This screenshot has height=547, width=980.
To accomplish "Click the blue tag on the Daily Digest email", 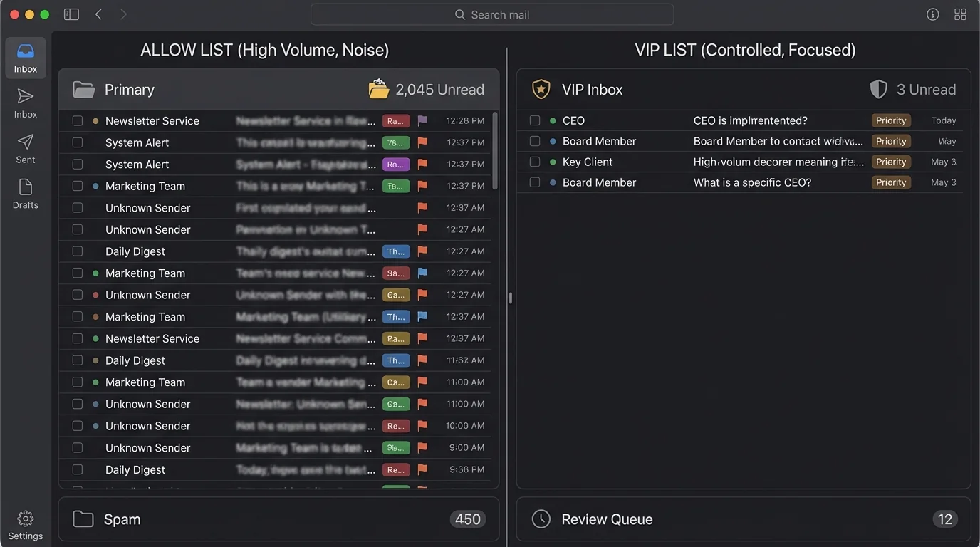I will pyautogui.click(x=396, y=251).
